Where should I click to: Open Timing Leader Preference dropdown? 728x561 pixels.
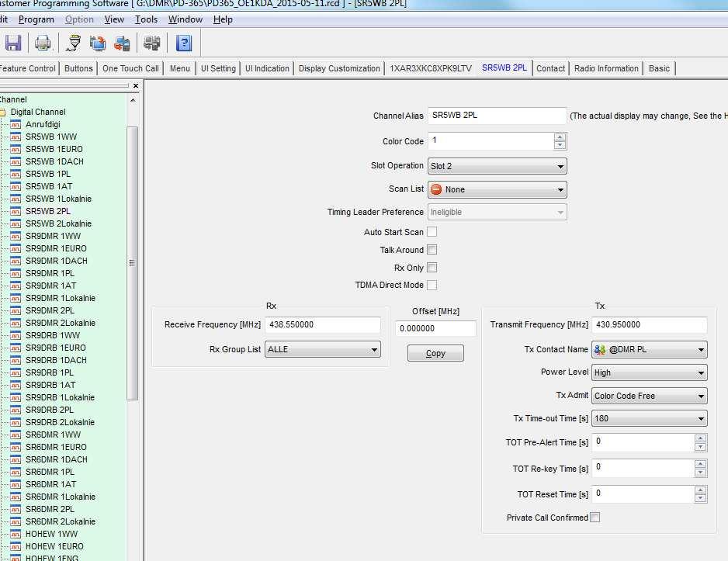coord(497,212)
